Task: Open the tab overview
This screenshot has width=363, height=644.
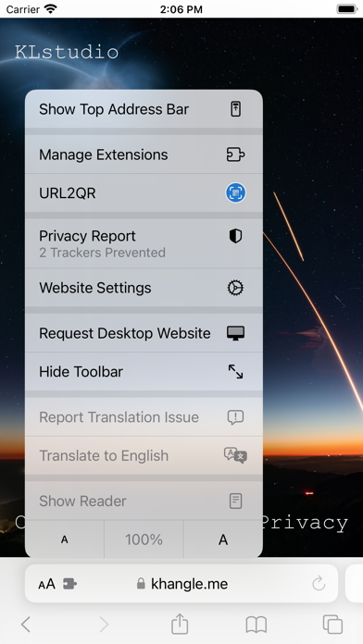Action: (x=333, y=625)
